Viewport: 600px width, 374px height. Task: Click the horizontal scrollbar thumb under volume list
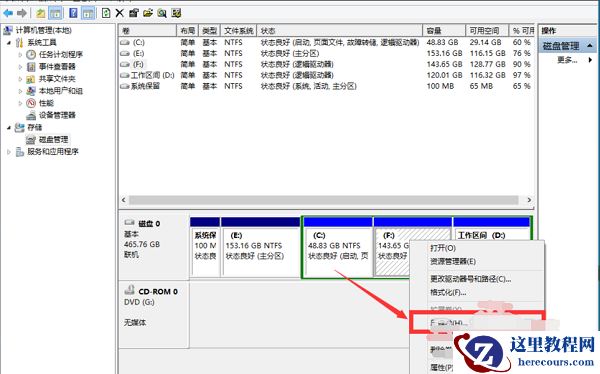point(324,200)
